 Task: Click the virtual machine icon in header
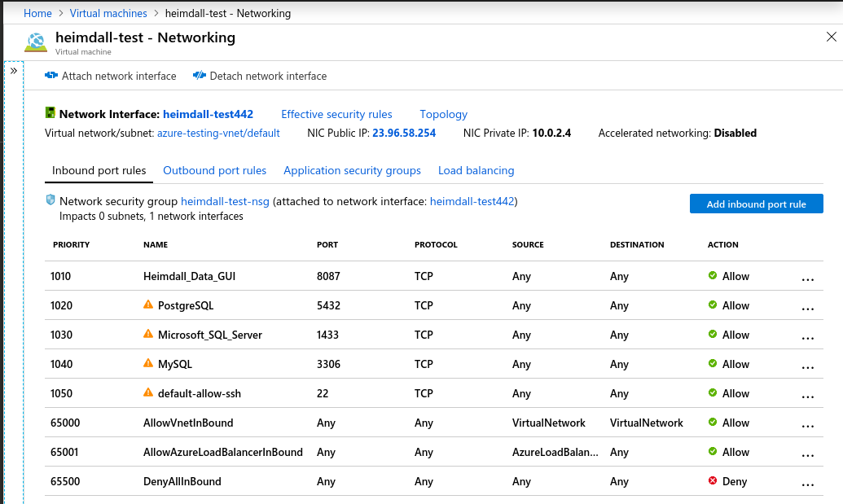(37, 42)
